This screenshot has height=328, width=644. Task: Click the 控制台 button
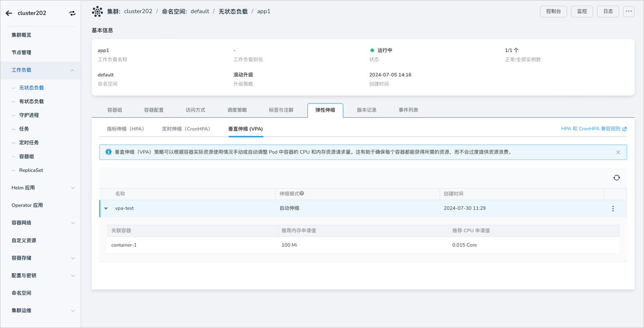pos(553,12)
